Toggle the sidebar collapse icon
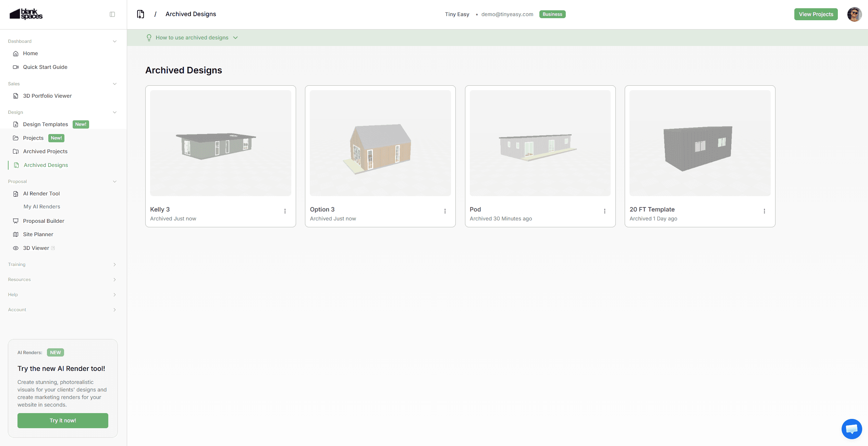The height and width of the screenshot is (446, 868). click(x=112, y=14)
